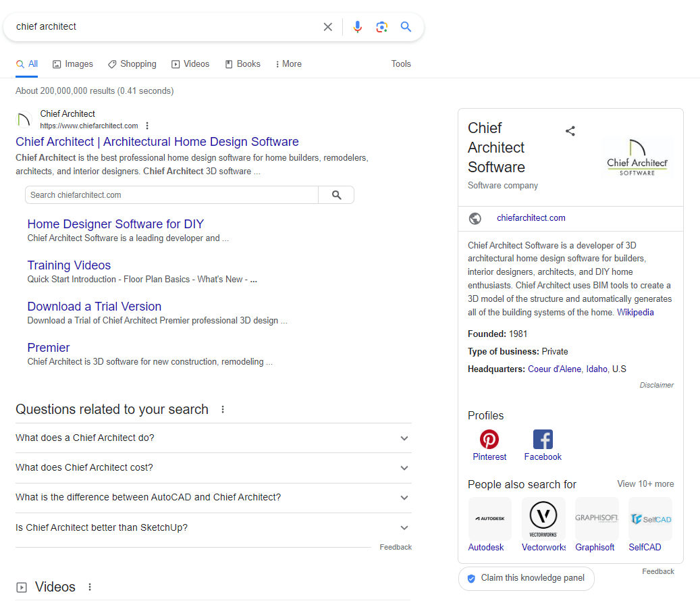The height and width of the screenshot is (601, 700).
Task: Open the Premier sitelink
Action: click(48, 347)
